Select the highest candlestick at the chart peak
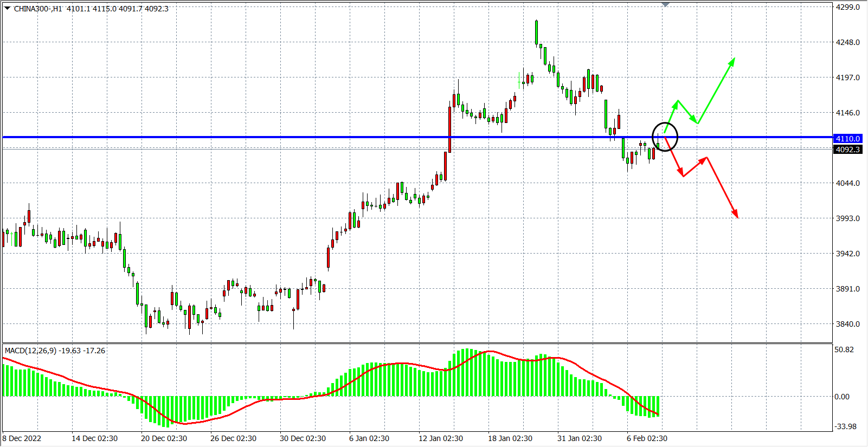The height and width of the screenshot is (447, 868). pos(536,33)
